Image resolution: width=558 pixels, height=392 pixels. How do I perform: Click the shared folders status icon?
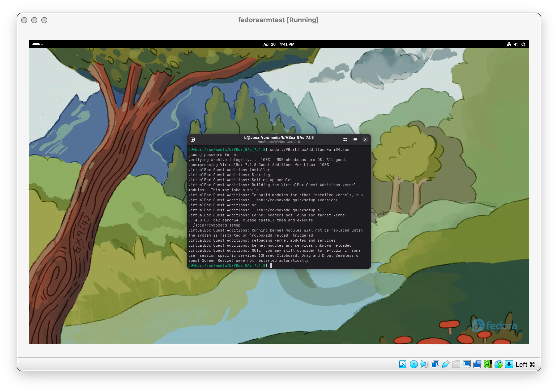click(x=456, y=364)
